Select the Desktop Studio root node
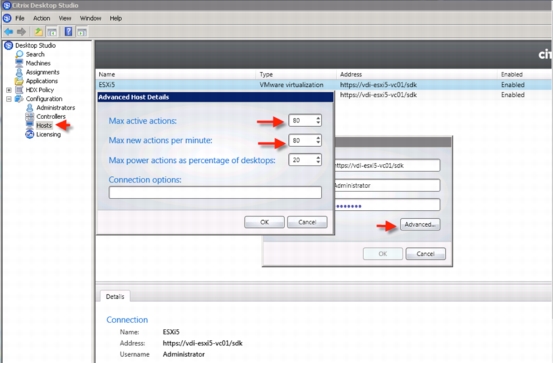 [x=35, y=45]
